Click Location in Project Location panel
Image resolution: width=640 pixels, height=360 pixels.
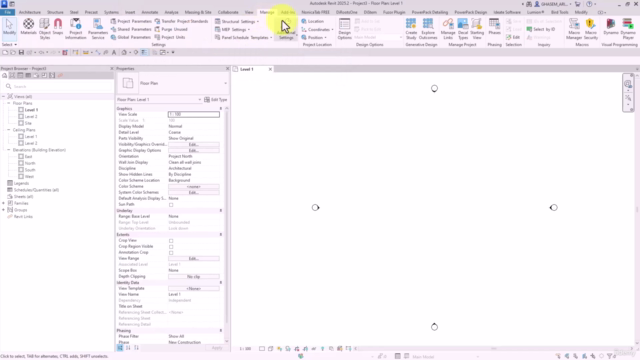(313, 21)
